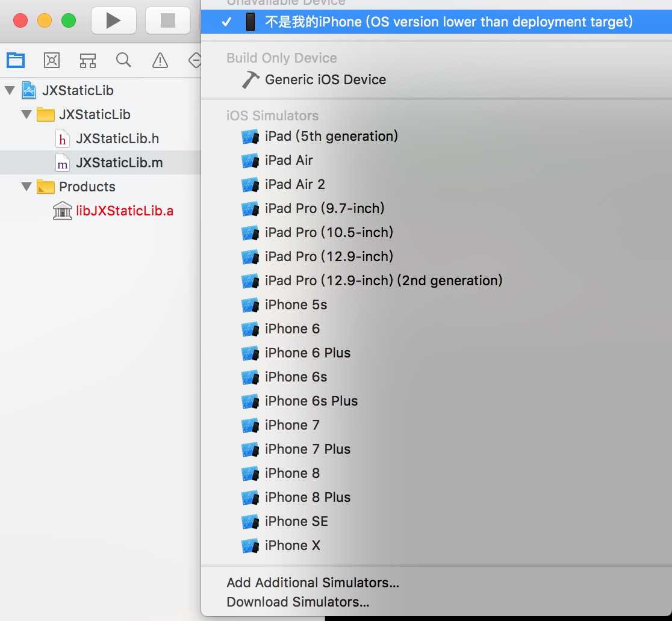Open the Source Control navigator icon
672x621 pixels.
52,60
